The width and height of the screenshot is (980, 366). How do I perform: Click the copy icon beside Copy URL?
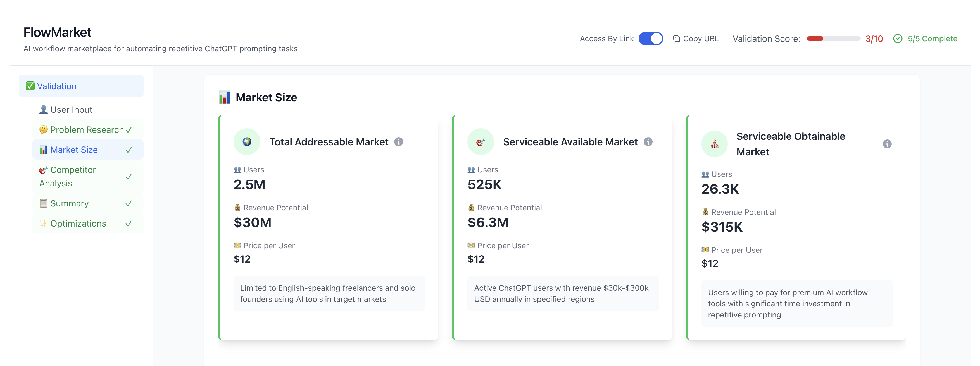coord(676,38)
